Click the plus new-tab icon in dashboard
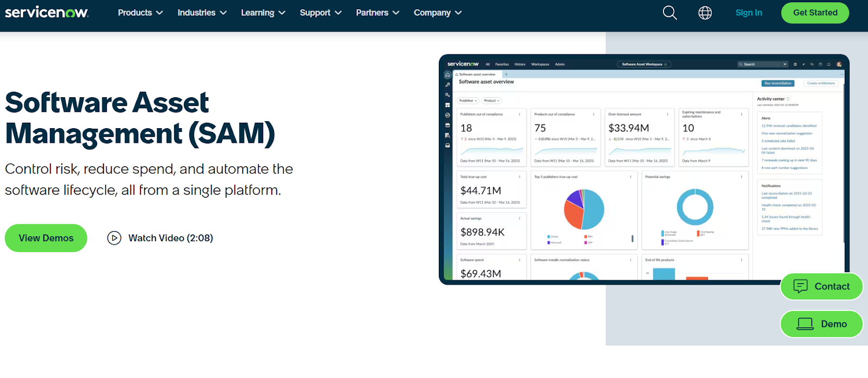This screenshot has width=868, height=378. click(x=506, y=74)
